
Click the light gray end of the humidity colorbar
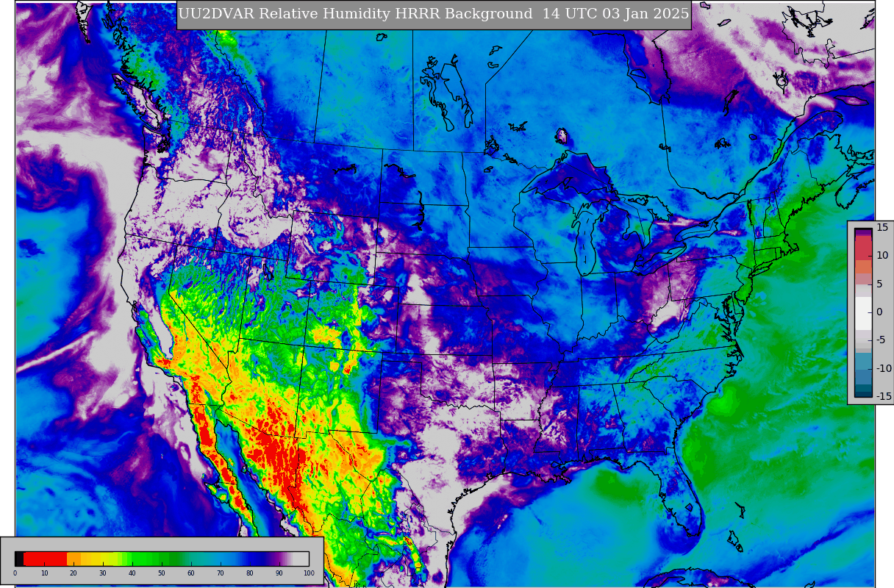(x=300, y=558)
